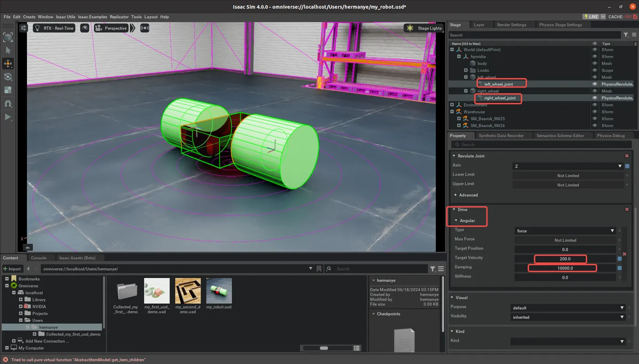Open the Isaac Examples menu

click(x=93, y=17)
